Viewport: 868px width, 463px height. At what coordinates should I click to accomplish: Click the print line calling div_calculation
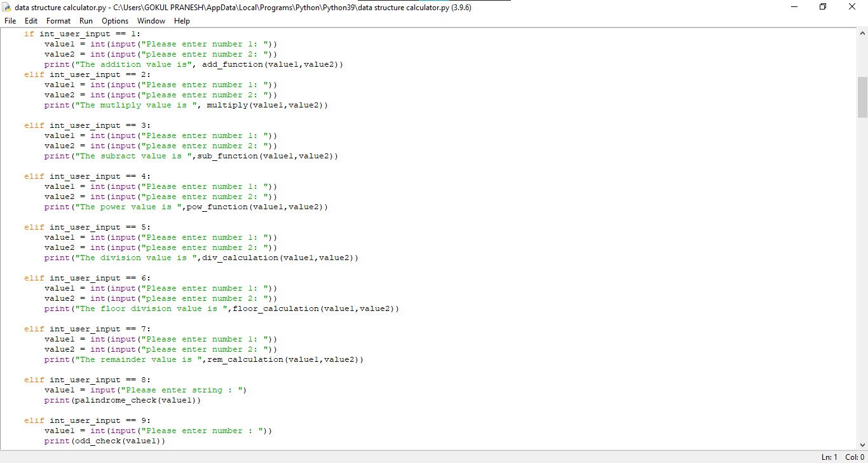[201, 258]
